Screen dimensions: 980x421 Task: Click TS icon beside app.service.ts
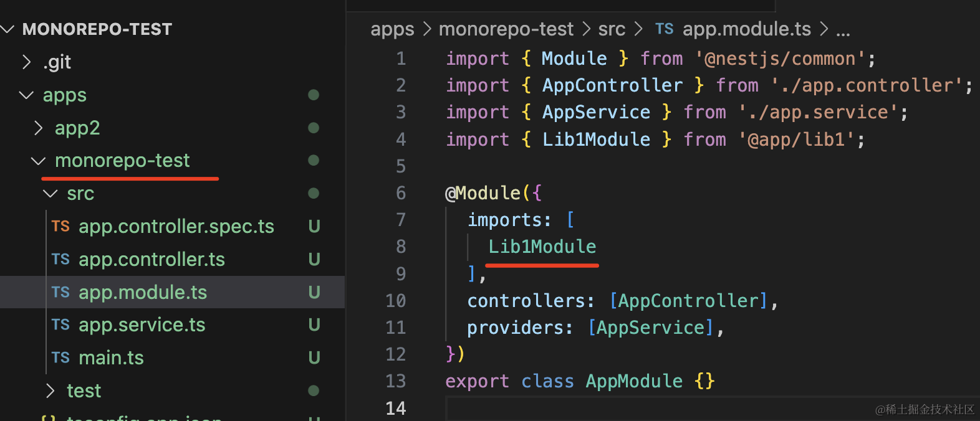[60, 324]
